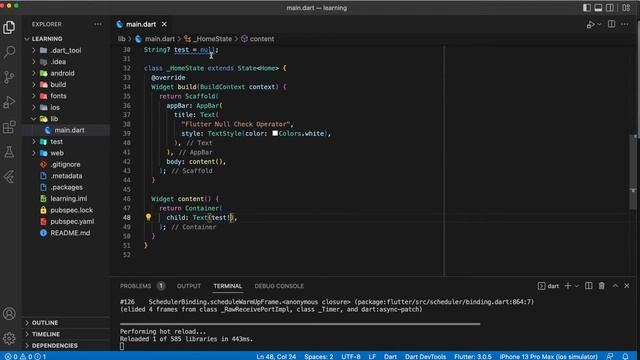Screen dimensions: 640x360
Task: Toggle the bottom panel layout icon
Action: [x=598, y=8]
